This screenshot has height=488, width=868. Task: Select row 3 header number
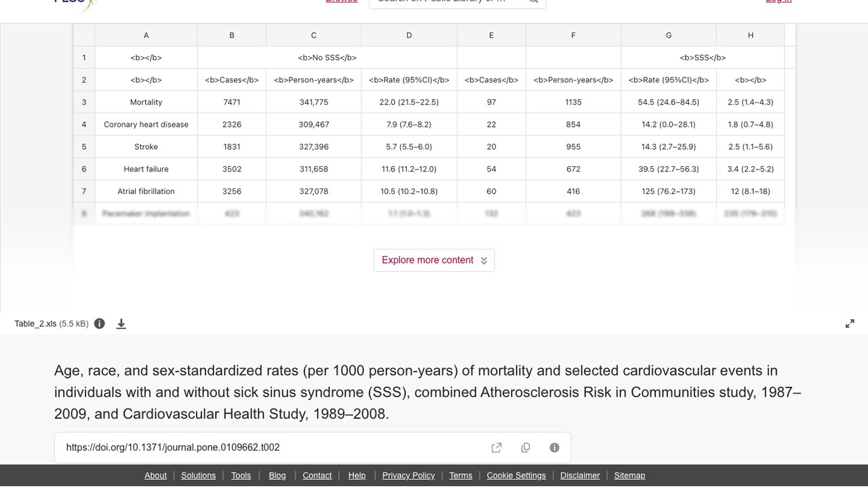pyautogui.click(x=84, y=102)
